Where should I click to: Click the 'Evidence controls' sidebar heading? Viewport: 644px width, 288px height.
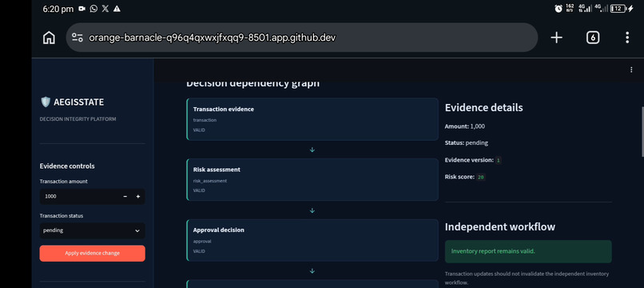point(67,166)
